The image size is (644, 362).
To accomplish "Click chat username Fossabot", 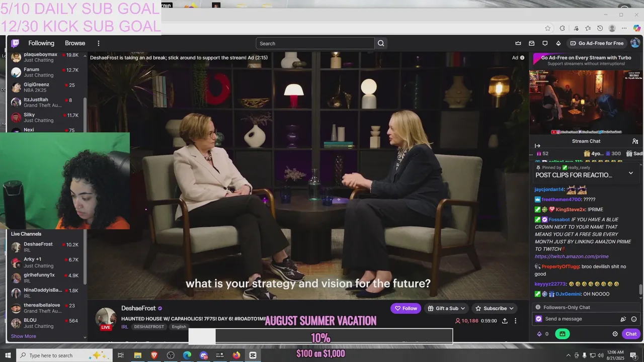I will [559, 220].
